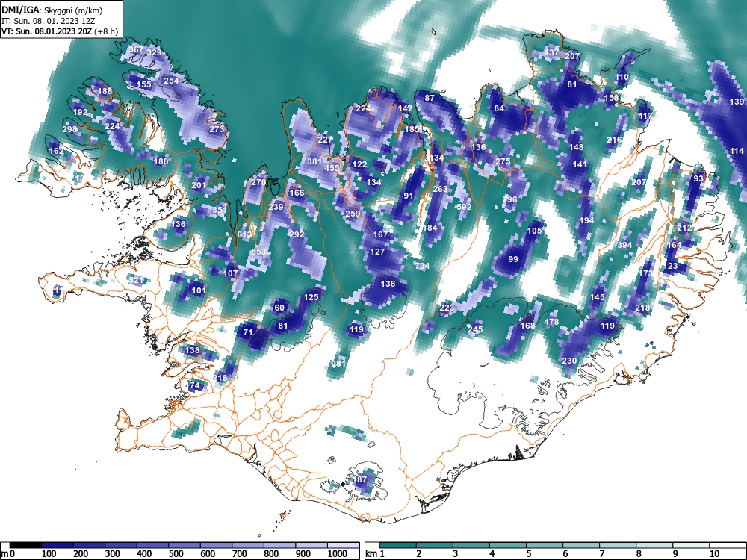
Task: Click the visibility value 275
Action: pos(503,162)
